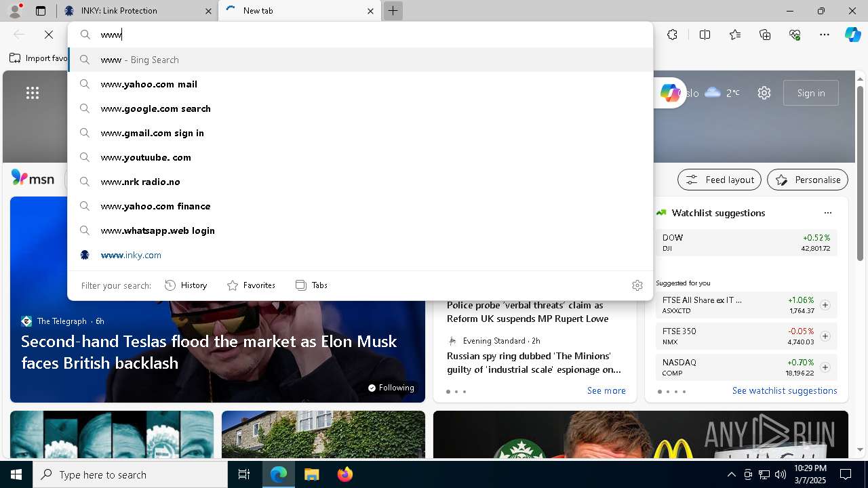The width and height of the screenshot is (868, 488).
Task: Open the Extensions puzzle icon
Action: 672,35
